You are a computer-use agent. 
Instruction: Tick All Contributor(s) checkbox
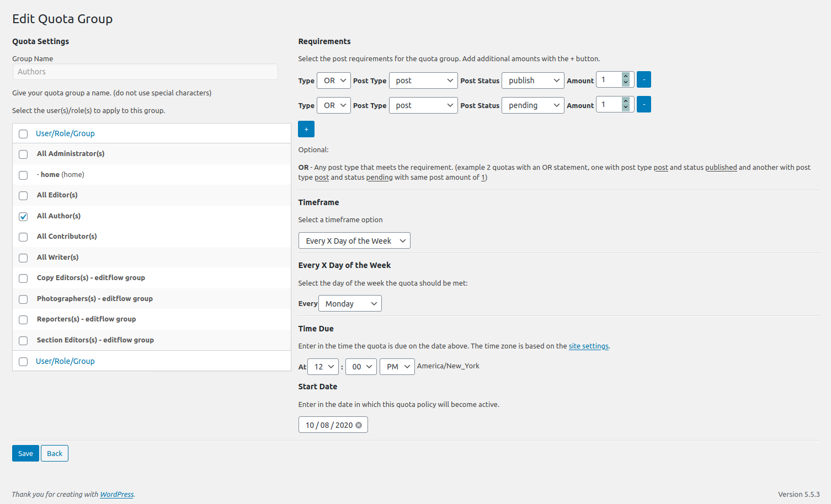coord(23,237)
